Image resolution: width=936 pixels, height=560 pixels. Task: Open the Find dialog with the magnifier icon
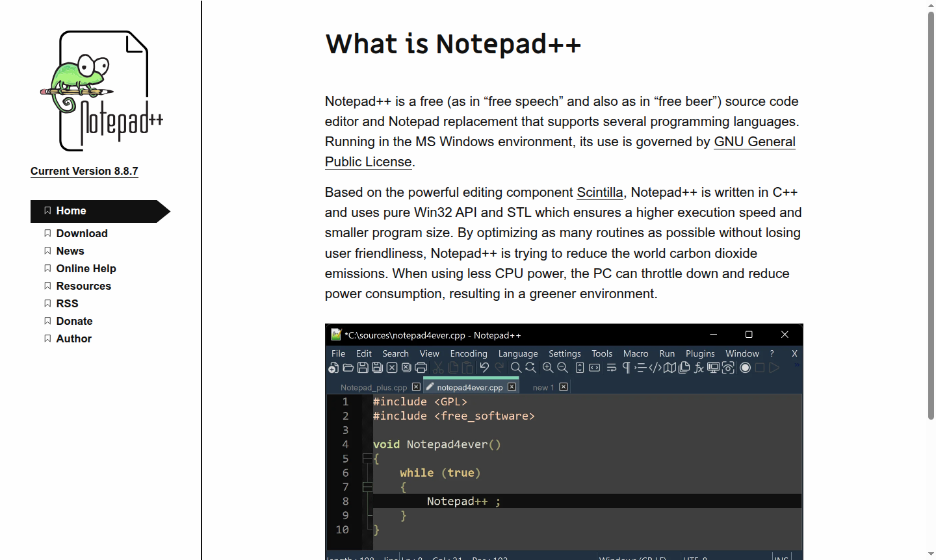pos(515,367)
